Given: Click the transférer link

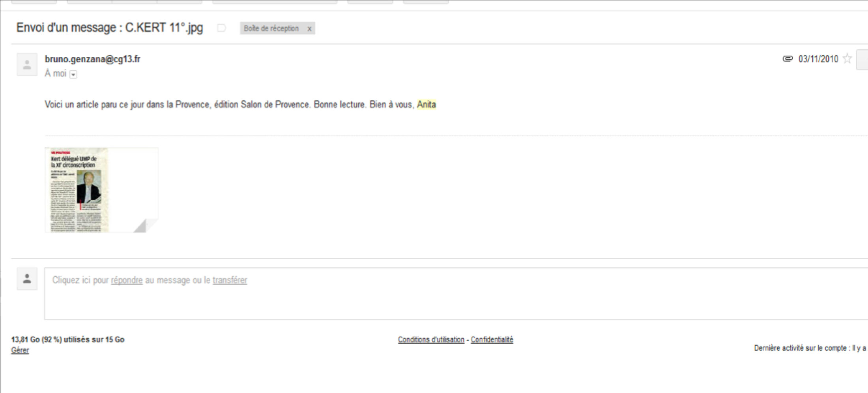Looking at the screenshot, I should pos(230,280).
